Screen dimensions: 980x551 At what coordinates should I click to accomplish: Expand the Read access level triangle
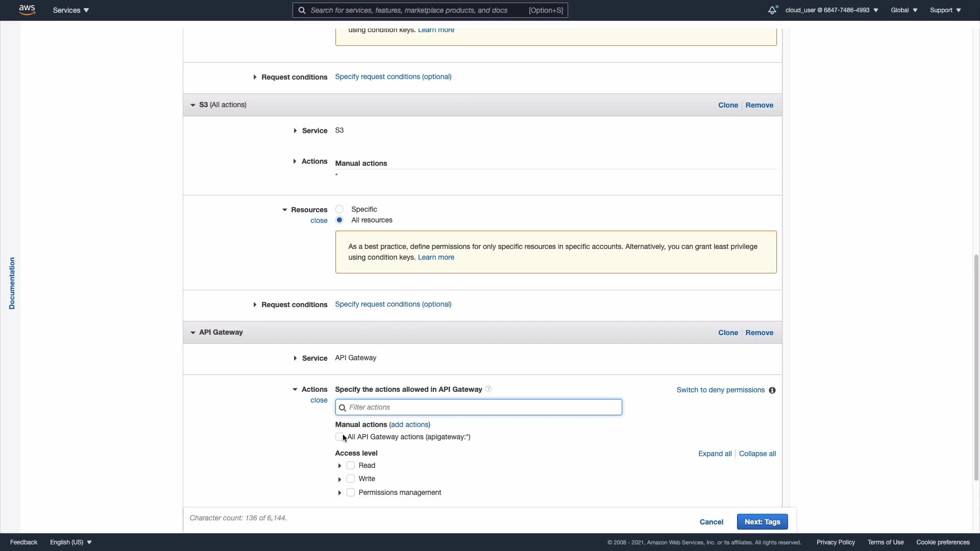339,466
